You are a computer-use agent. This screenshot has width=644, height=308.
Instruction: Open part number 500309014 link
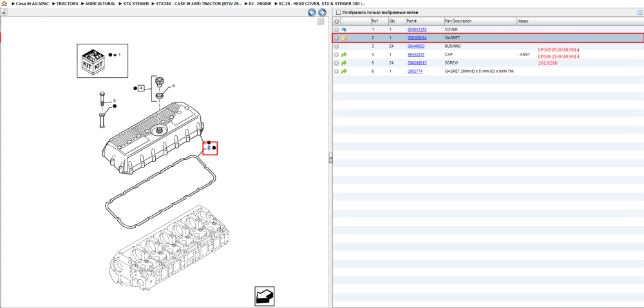click(417, 38)
